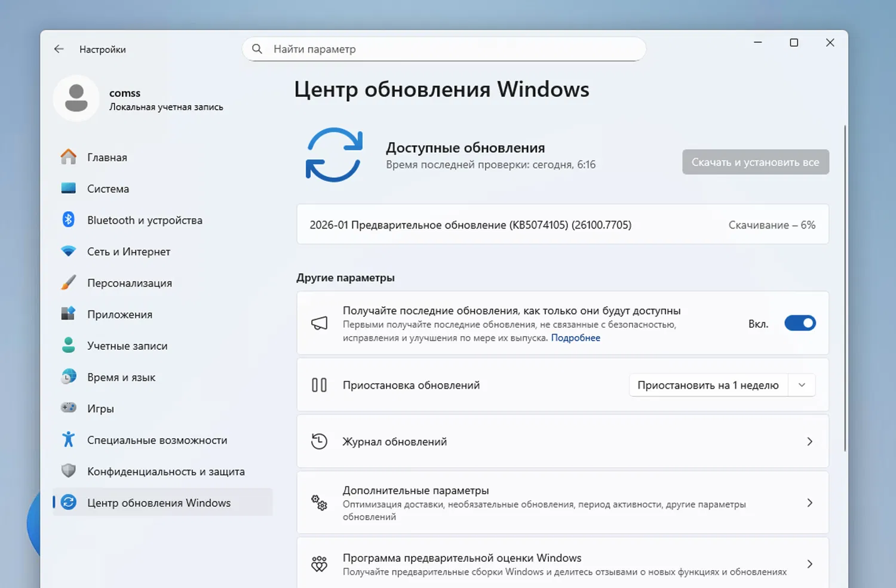Click the back arrow icon
Screen dimensions: 896x588
(x=59, y=49)
